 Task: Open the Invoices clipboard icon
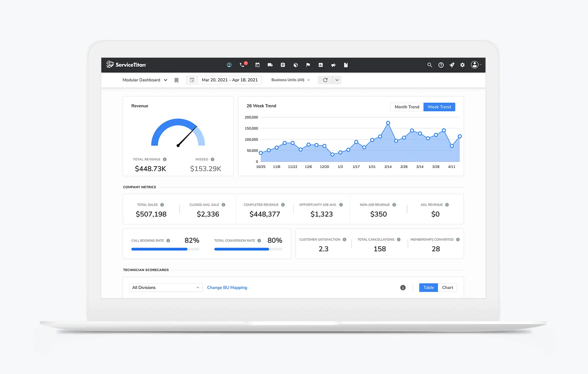[282, 65]
